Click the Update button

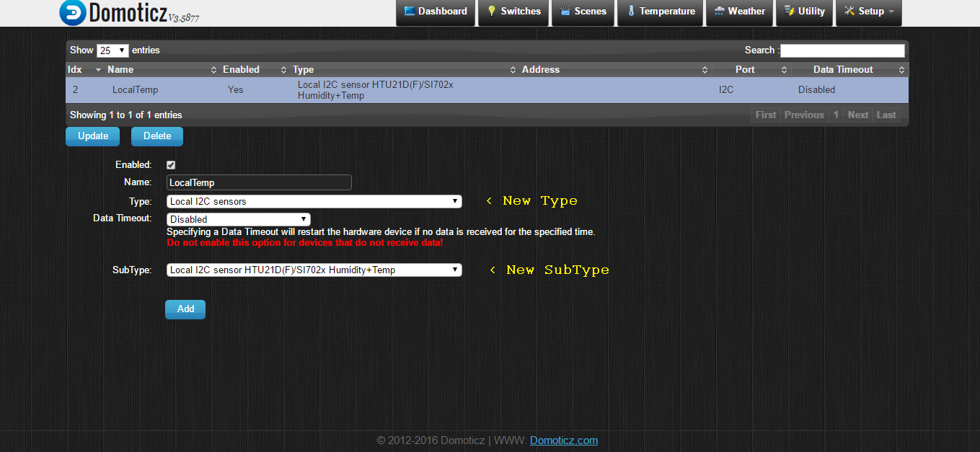pyautogui.click(x=93, y=136)
